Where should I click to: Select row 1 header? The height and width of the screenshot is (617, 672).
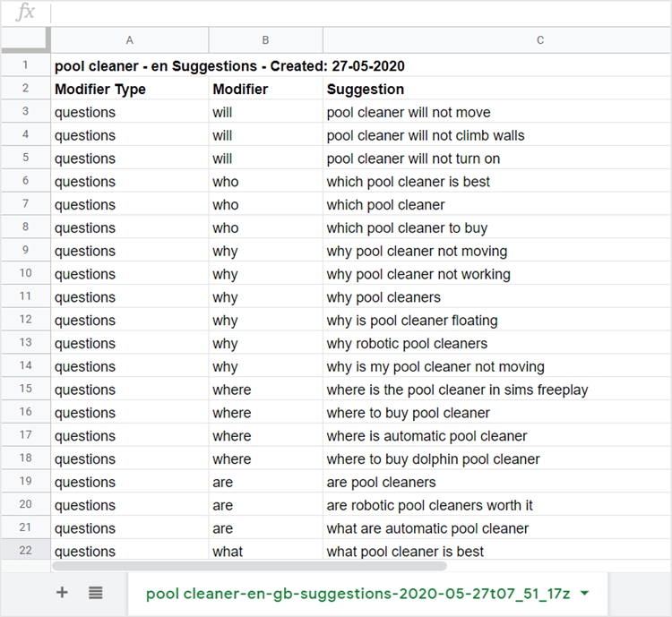pos(25,65)
